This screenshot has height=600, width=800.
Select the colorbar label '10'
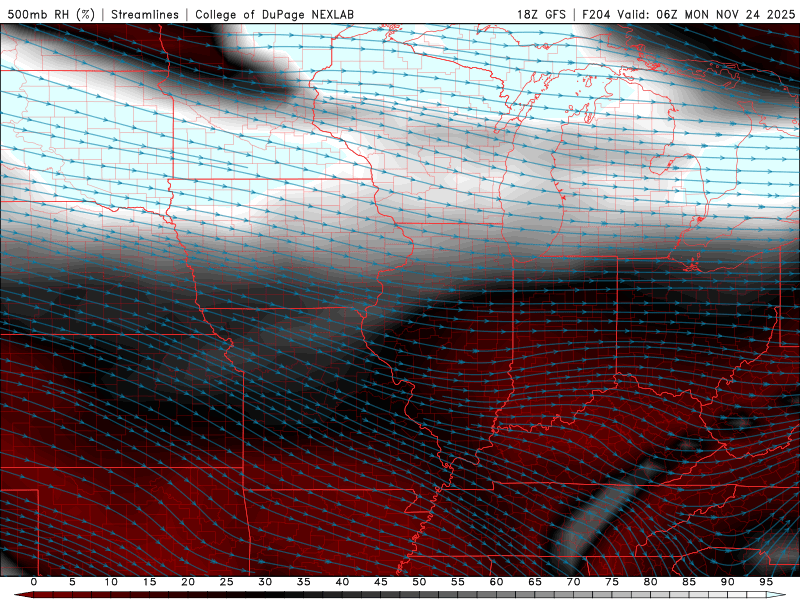tap(111, 582)
